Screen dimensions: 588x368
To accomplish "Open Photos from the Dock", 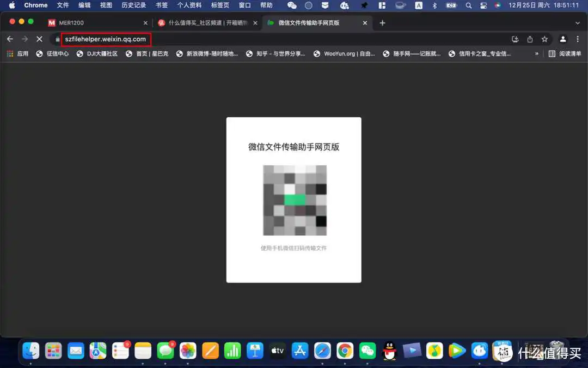I will pos(188,351).
